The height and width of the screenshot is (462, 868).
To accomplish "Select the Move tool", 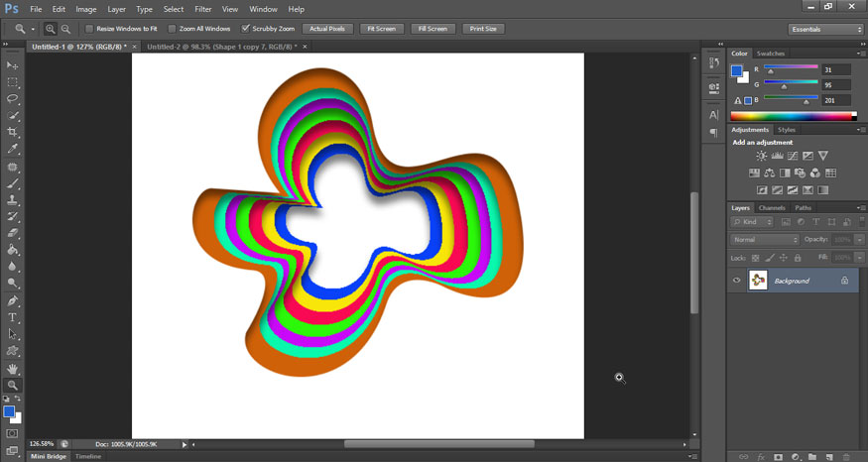I will tap(12, 65).
